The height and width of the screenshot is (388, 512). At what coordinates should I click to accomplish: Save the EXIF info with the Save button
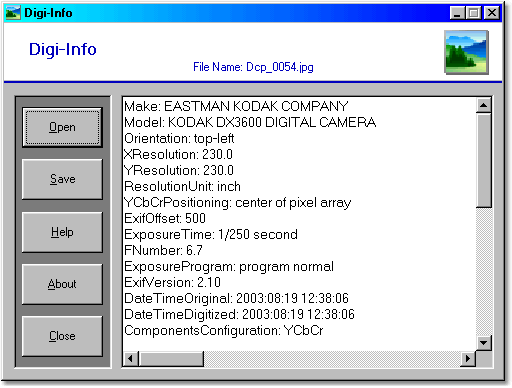point(62,179)
